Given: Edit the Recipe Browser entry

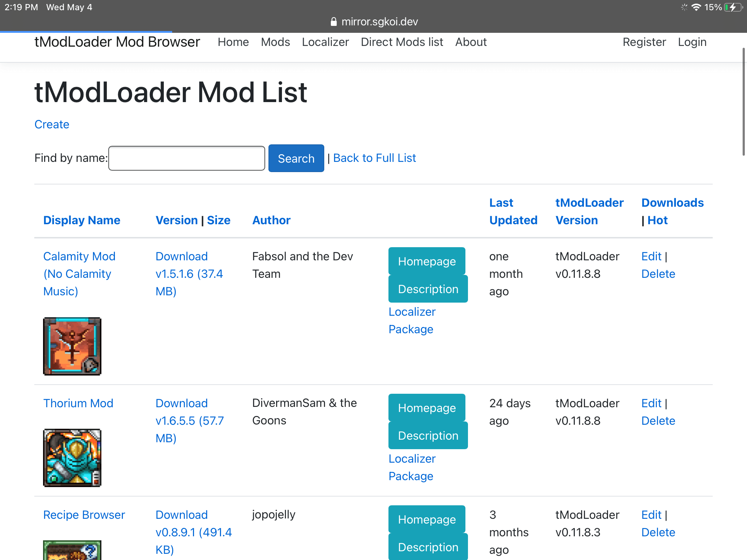Looking at the screenshot, I should tap(651, 515).
